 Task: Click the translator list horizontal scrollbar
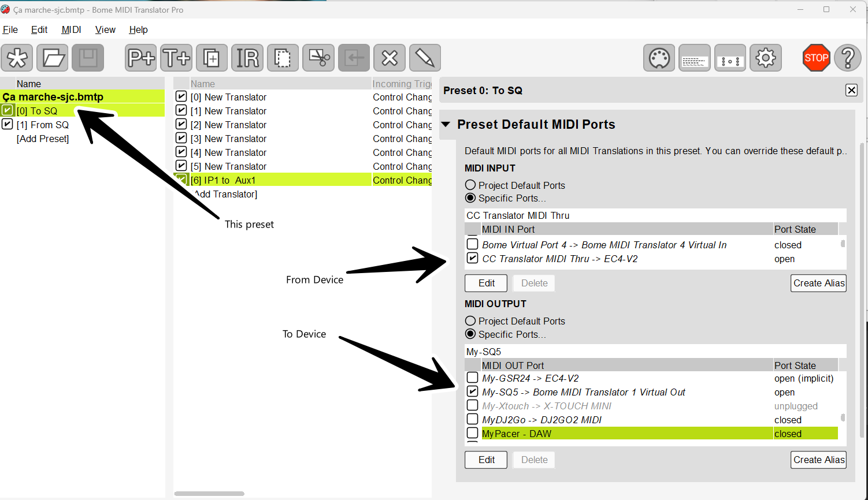pos(209,494)
